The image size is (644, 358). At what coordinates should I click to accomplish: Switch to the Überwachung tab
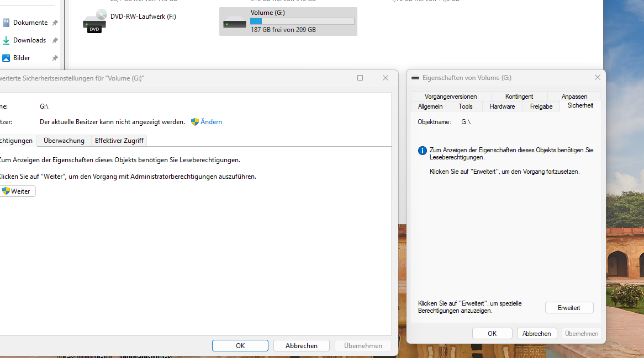[64, 141]
